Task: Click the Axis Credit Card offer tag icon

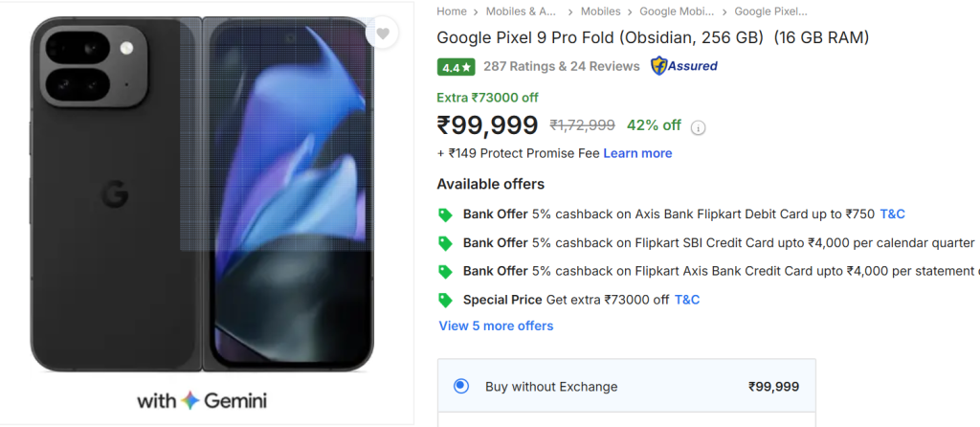Action: [445, 271]
